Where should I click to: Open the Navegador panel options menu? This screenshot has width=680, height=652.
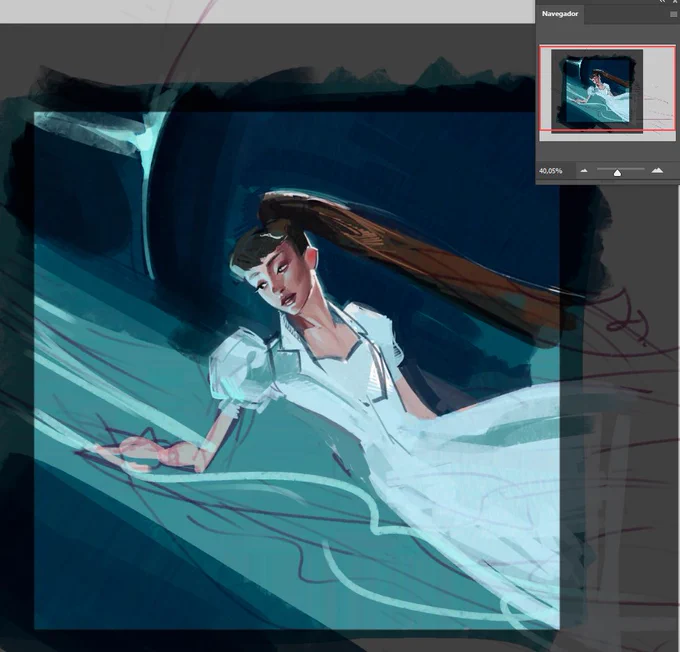673,14
